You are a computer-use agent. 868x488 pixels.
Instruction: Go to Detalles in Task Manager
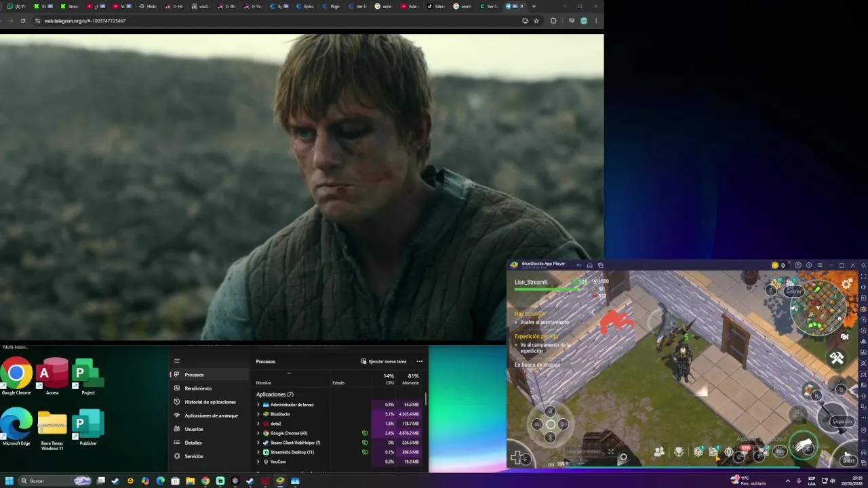(209, 443)
